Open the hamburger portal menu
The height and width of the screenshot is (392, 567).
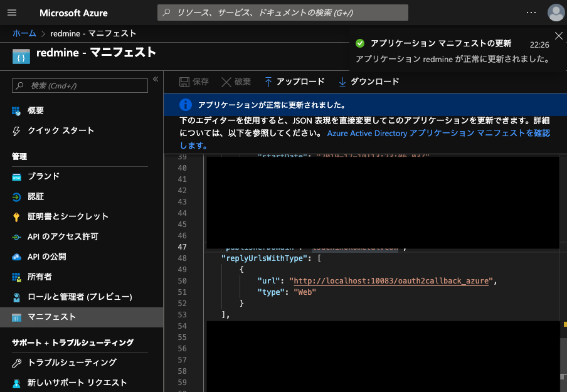[x=12, y=13]
